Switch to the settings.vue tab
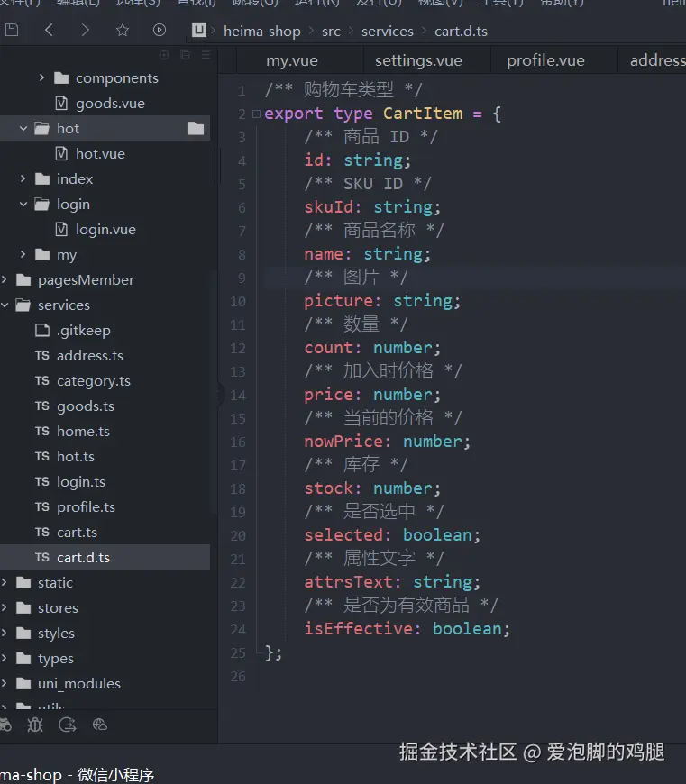 coord(418,60)
